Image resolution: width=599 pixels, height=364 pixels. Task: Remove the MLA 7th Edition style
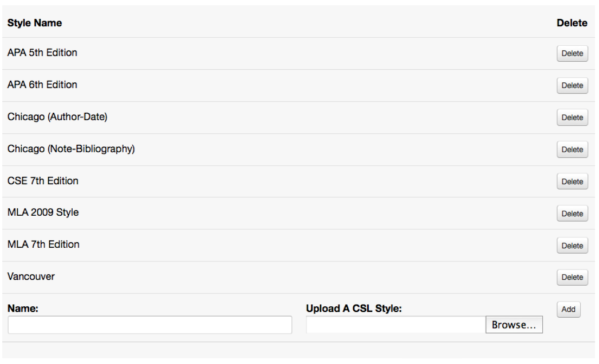click(x=572, y=246)
